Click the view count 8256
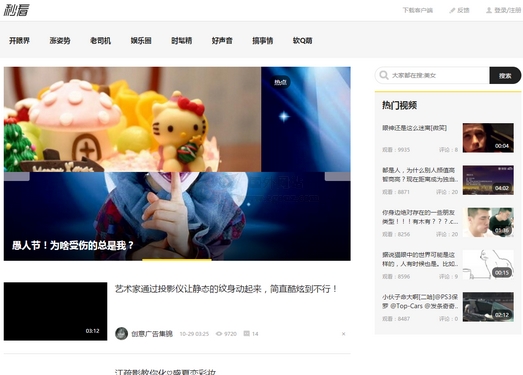This screenshot has width=523, height=375. pyautogui.click(x=396, y=234)
